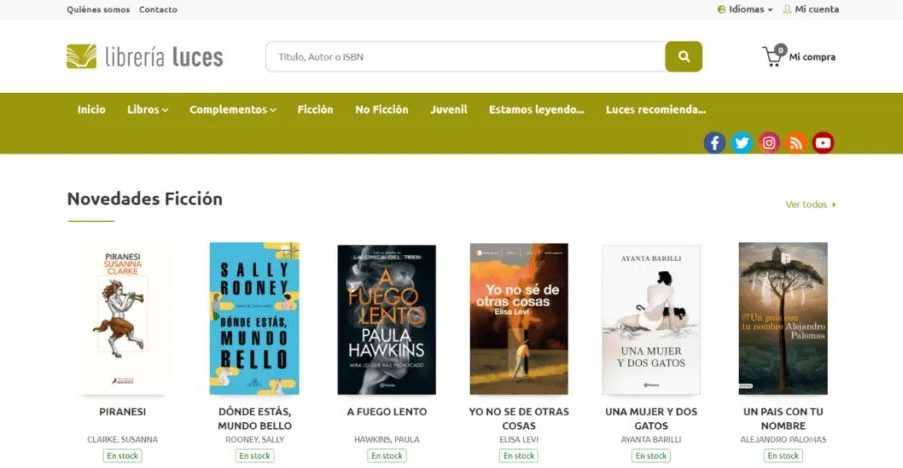
Task: Click the librería luces logo text
Action: click(x=164, y=57)
